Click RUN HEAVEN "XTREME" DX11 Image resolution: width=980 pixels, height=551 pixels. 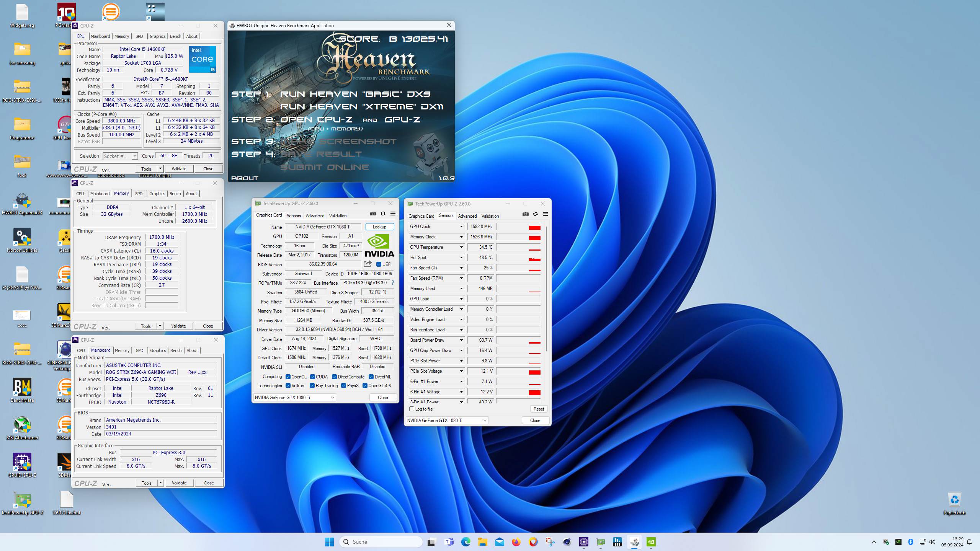pyautogui.click(x=362, y=107)
